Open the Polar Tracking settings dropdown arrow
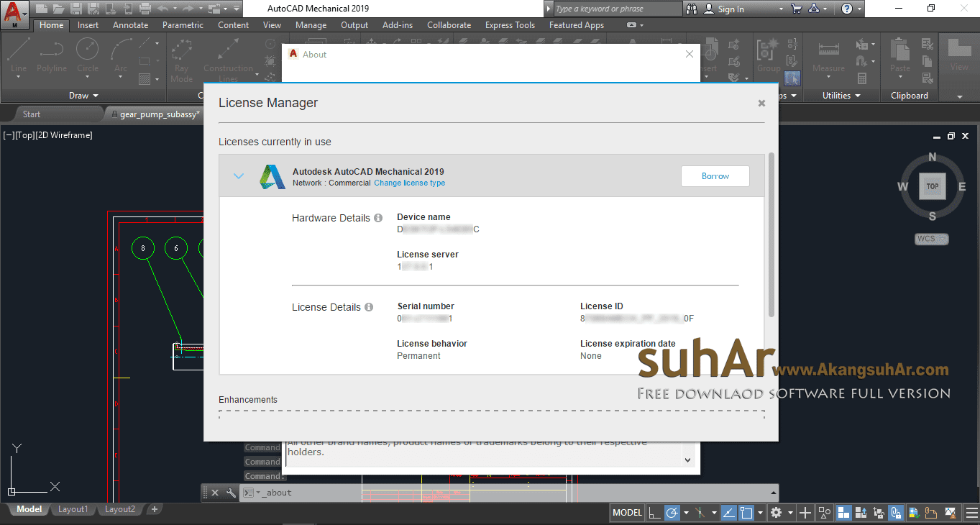This screenshot has height=525, width=980. (x=686, y=513)
